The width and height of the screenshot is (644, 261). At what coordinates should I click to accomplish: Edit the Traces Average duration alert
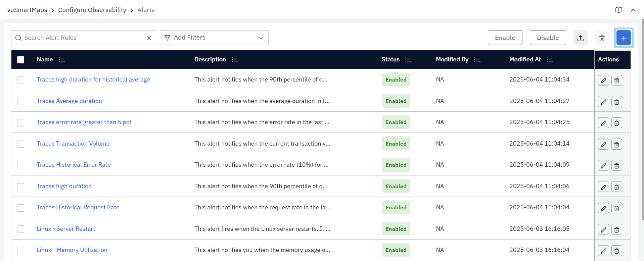(x=603, y=102)
